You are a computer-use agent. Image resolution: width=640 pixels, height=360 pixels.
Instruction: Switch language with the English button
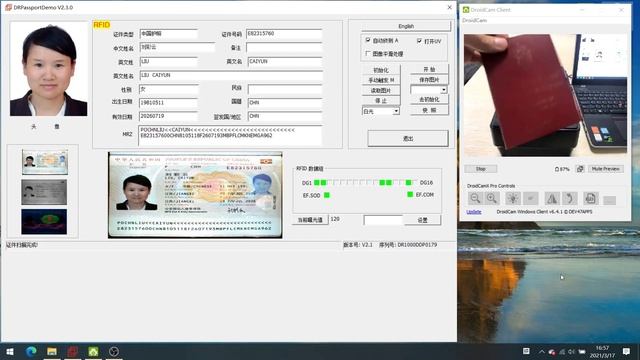pos(406,26)
